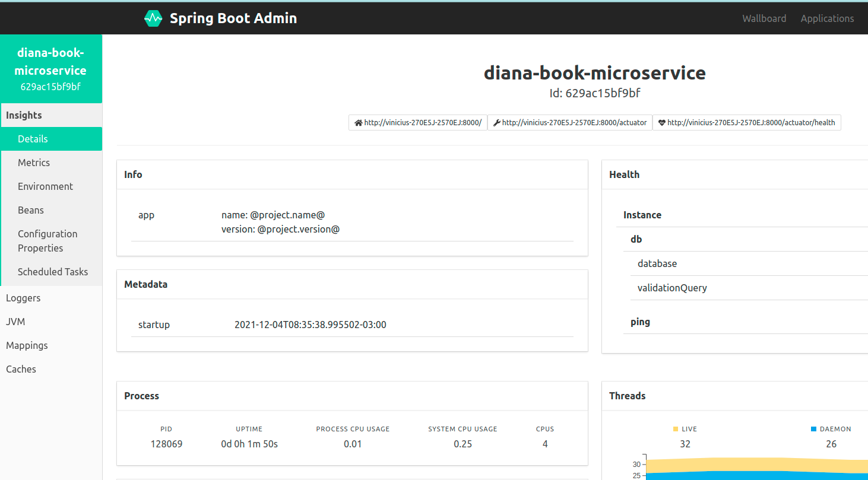Open the Loggers section
Screen dimensions: 868x480
51,298
